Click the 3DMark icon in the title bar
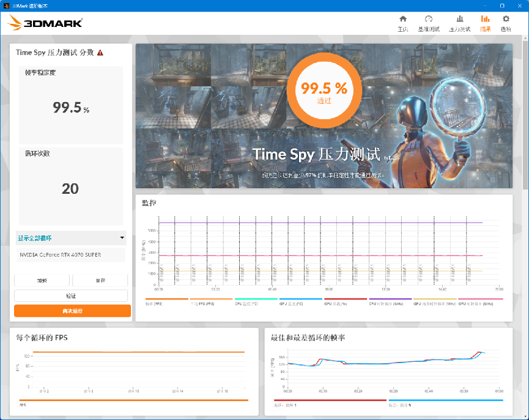The image size is (529, 420). pos(6,5)
